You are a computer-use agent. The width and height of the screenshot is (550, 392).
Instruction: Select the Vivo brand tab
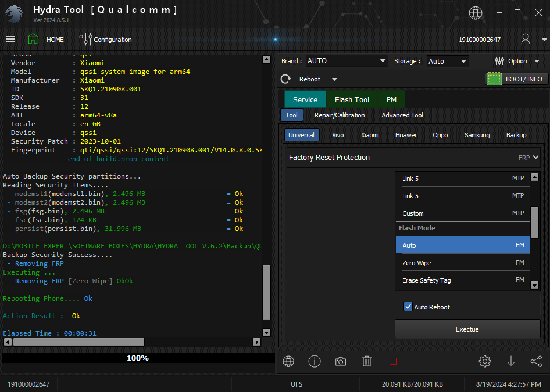[338, 135]
